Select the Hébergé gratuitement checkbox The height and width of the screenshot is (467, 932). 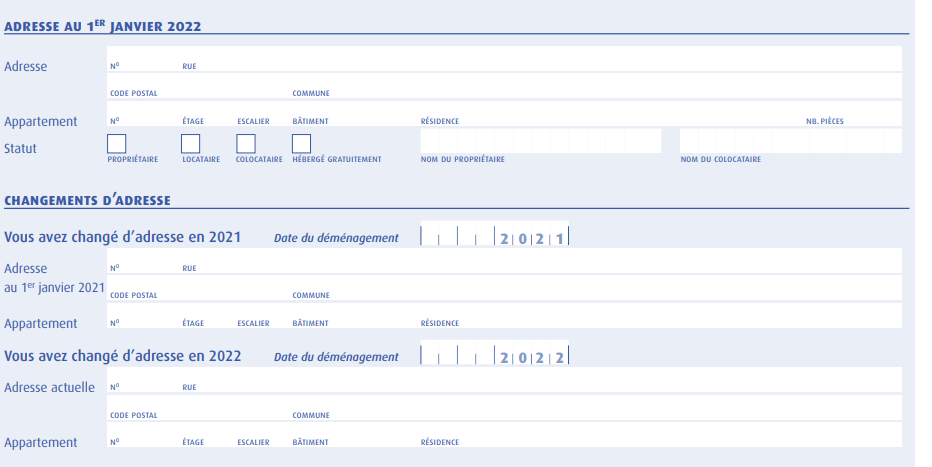pyautogui.click(x=301, y=144)
